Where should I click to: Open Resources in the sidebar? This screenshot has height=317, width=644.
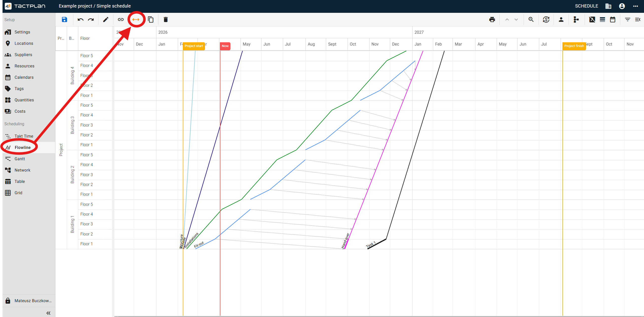[x=29, y=66]
